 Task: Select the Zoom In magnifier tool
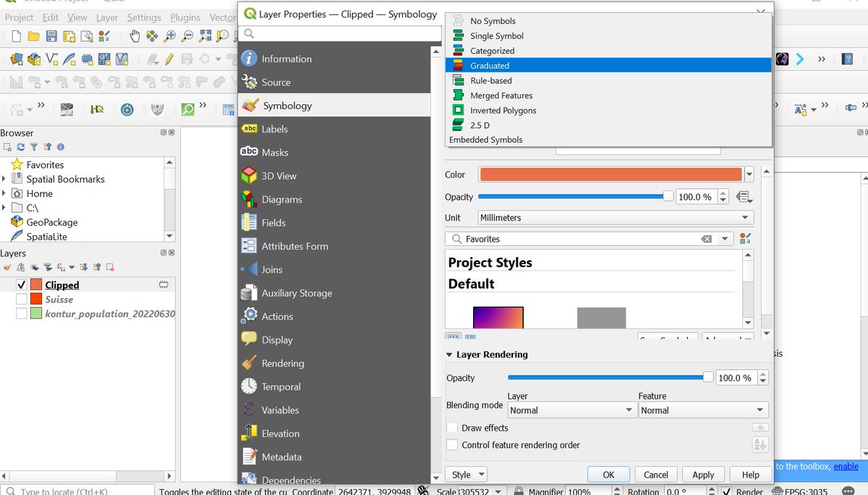[x=170, y=36]
